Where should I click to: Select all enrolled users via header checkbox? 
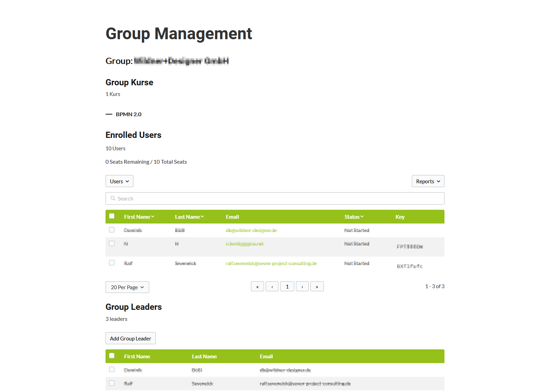pos(112,216)
